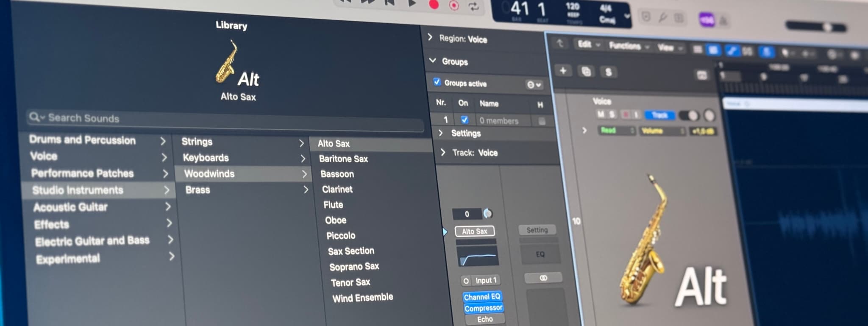Click the 0 members group name
This screenshot has width=868, height=326.
pos(499,121)
